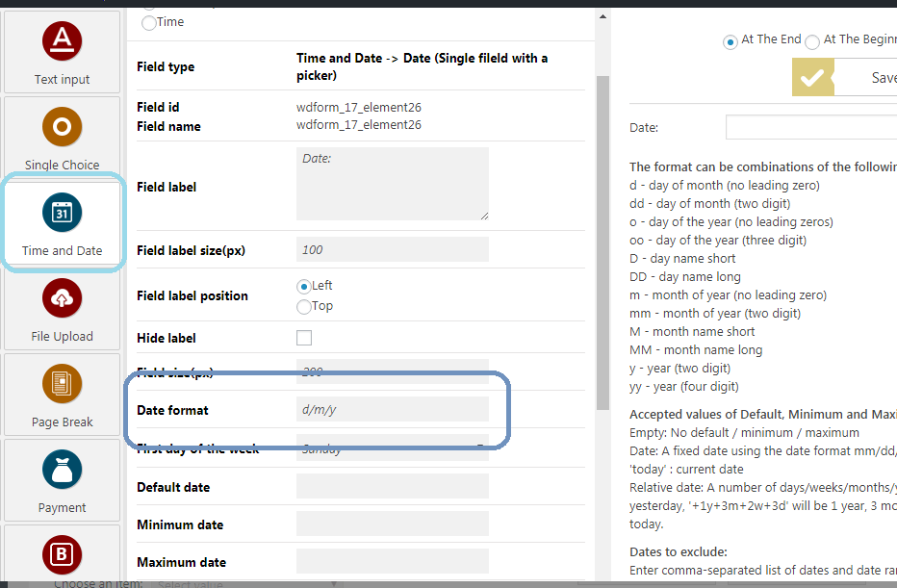
Task: Click the Text input field icon
Action: 62,41
